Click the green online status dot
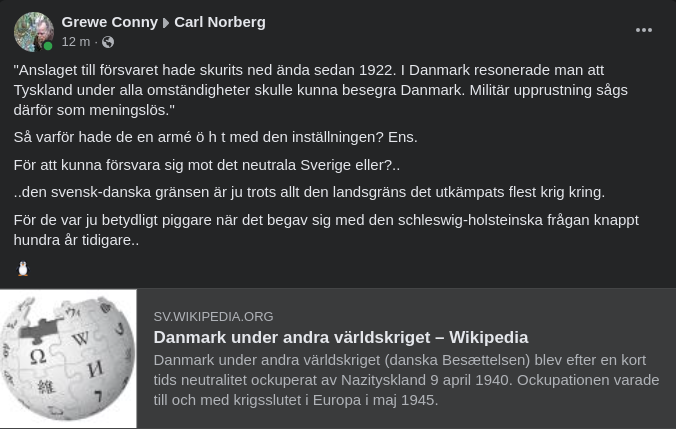This screenshot has width=676, height=429. (48, 46)
